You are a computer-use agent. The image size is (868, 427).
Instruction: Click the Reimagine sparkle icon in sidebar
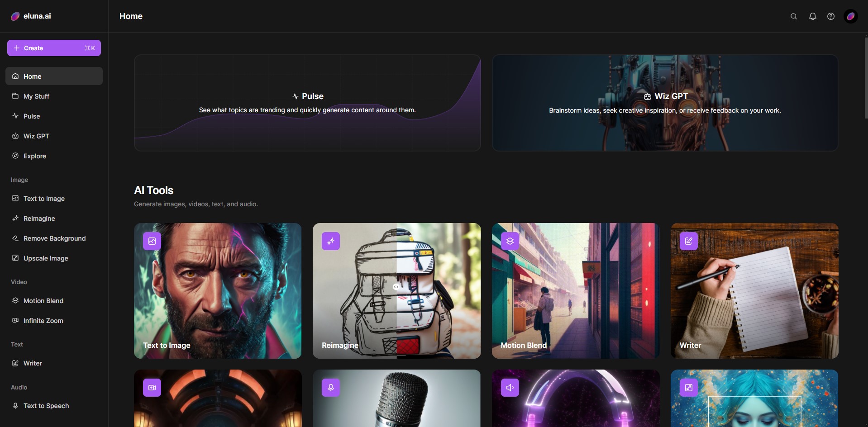[x=15, y=218]
